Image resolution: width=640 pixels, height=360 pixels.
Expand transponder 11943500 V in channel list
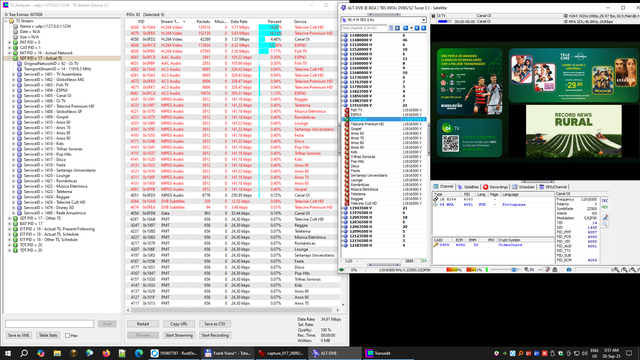pos(342,208)
